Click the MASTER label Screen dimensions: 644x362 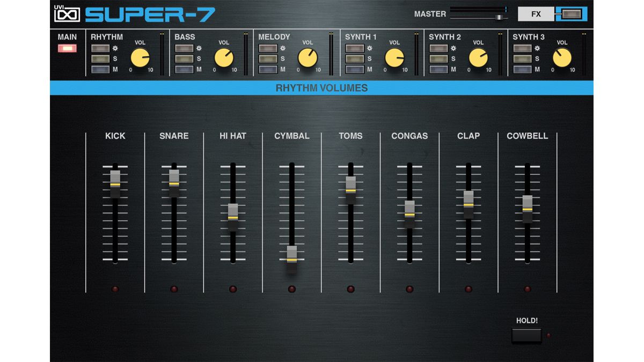coord(430,14)
